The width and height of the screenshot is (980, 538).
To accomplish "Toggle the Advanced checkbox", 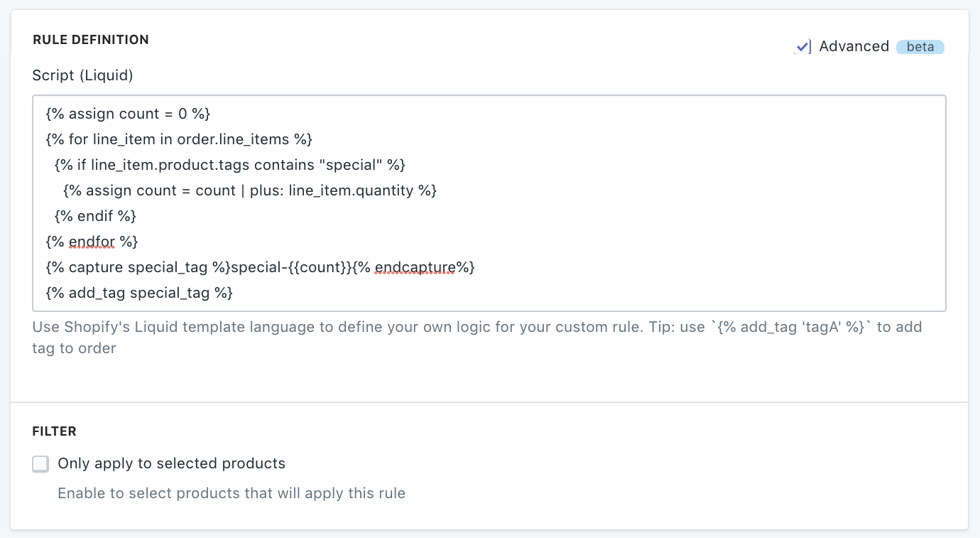I will pos(803,47).
